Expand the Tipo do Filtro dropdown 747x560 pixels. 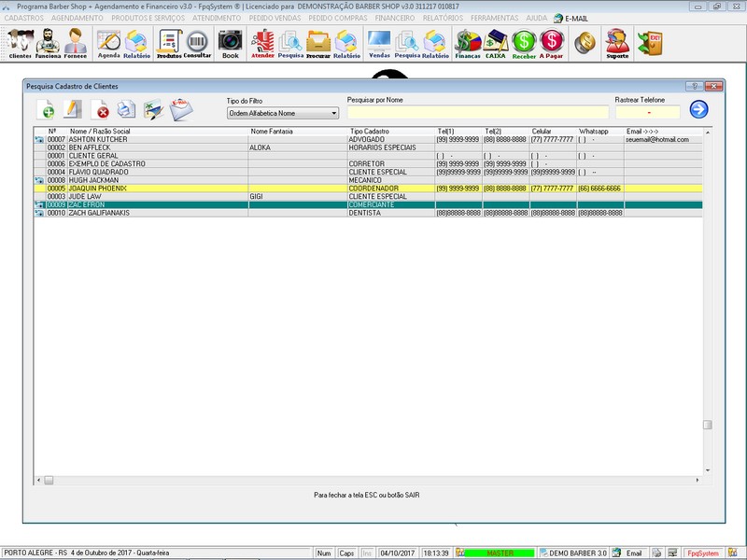333,113
